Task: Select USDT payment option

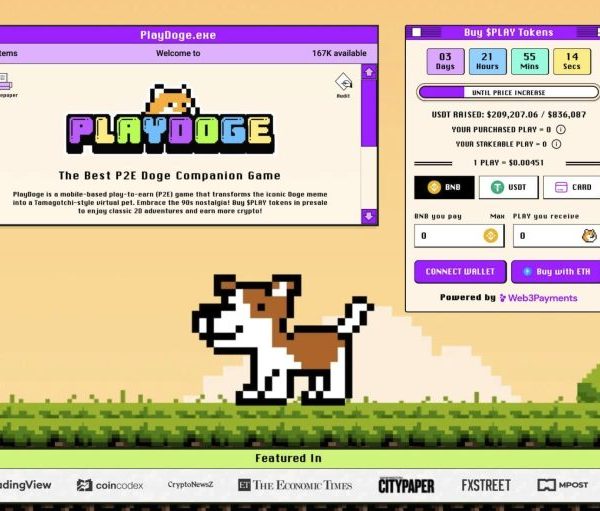Action: click(x=509, y=187)
